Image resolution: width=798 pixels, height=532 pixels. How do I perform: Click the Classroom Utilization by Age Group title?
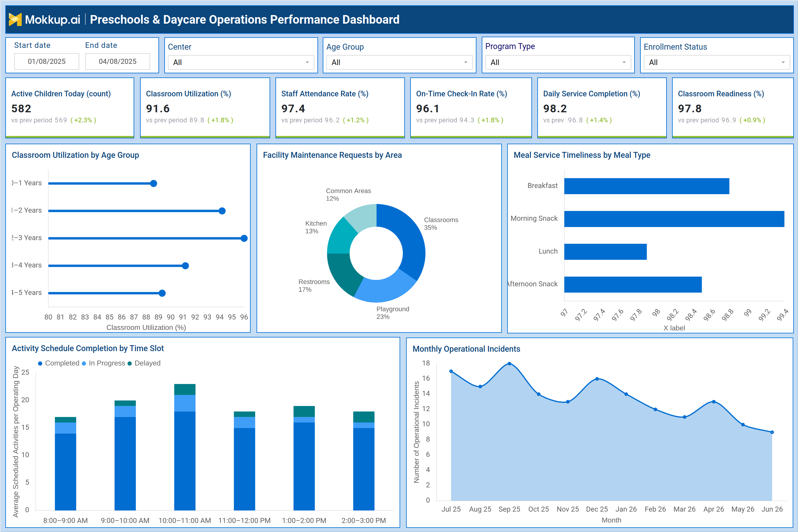pyautogui.click(x=75, y=155)
